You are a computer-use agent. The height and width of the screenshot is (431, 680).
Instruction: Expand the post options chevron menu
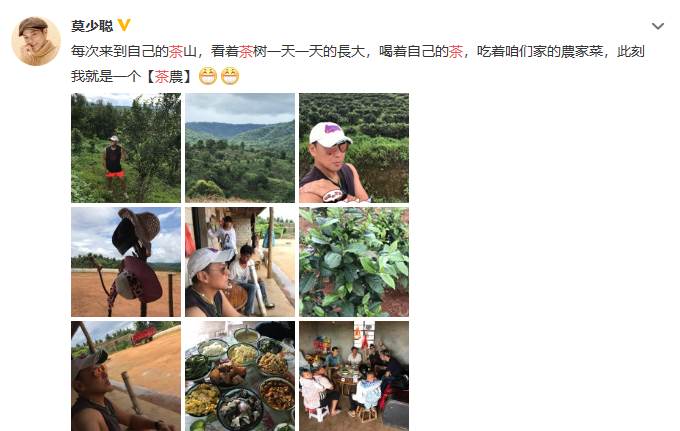click(658, 26)
